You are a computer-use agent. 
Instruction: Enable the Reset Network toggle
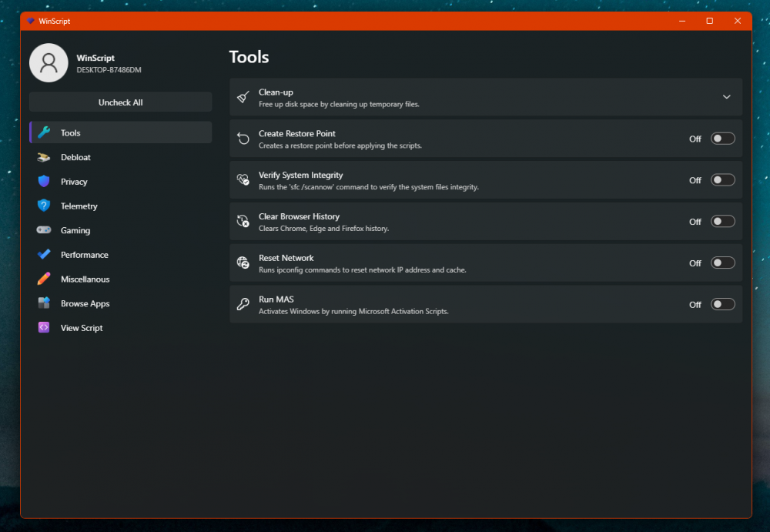point(722,263)
